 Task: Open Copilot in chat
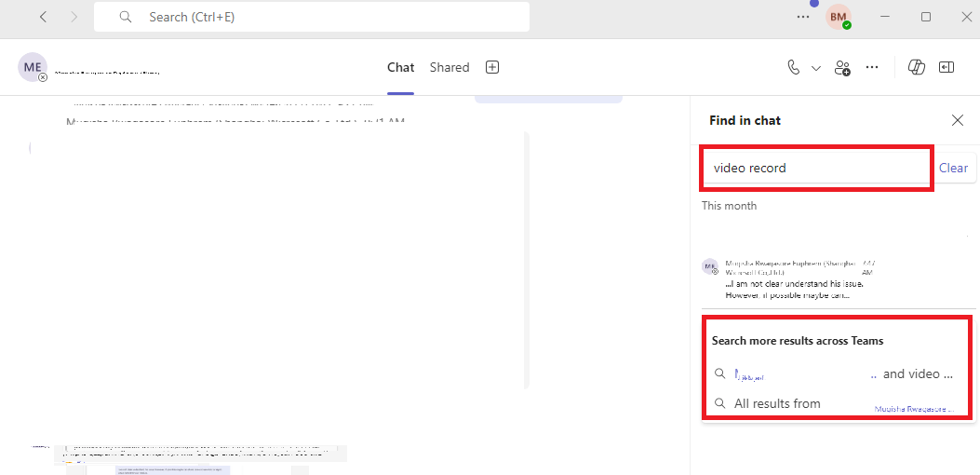point(917,68)
